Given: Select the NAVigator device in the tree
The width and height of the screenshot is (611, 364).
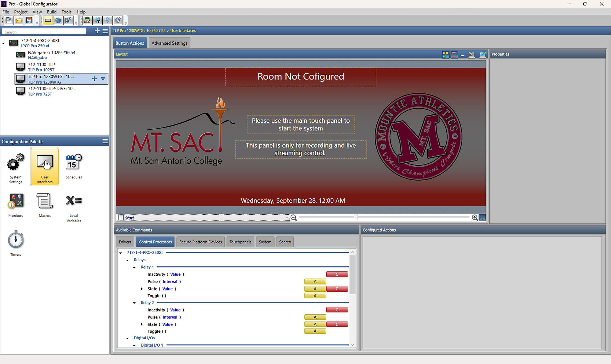Looking at the screenshot, I should [x=51, y=55].
